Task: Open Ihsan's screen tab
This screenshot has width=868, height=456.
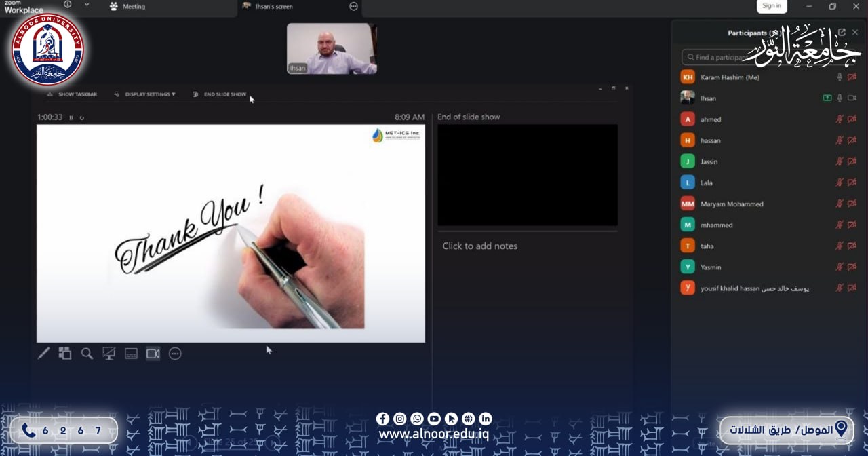Action: click(x=273, y=7)
